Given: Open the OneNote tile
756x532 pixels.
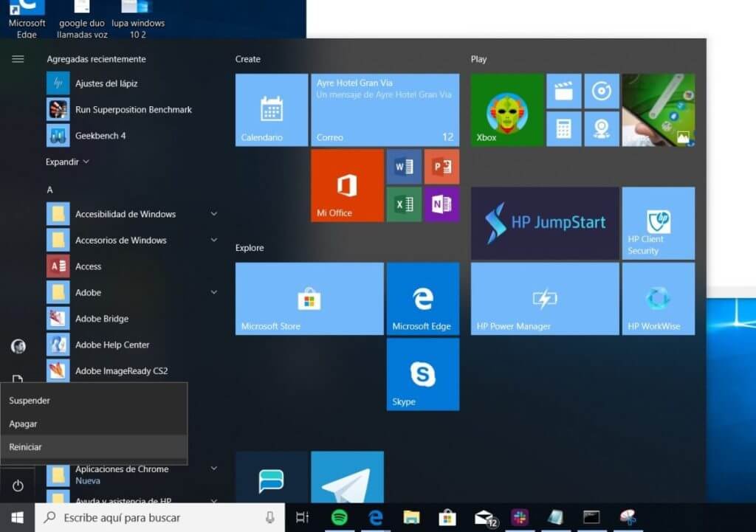Looking at the screenshot, I should (441, 205).
